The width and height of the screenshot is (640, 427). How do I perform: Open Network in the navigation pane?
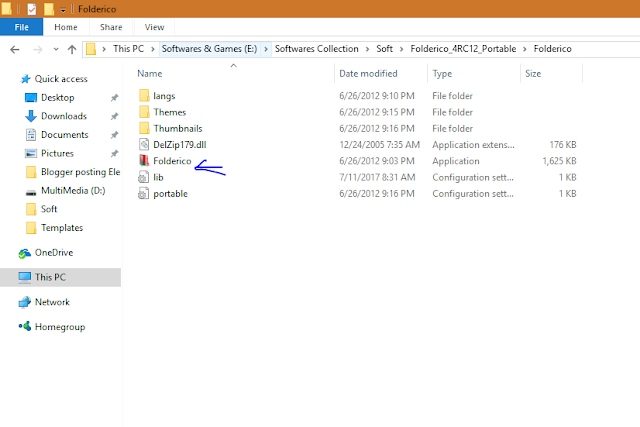pyautogui.click(x=52, y=302)
